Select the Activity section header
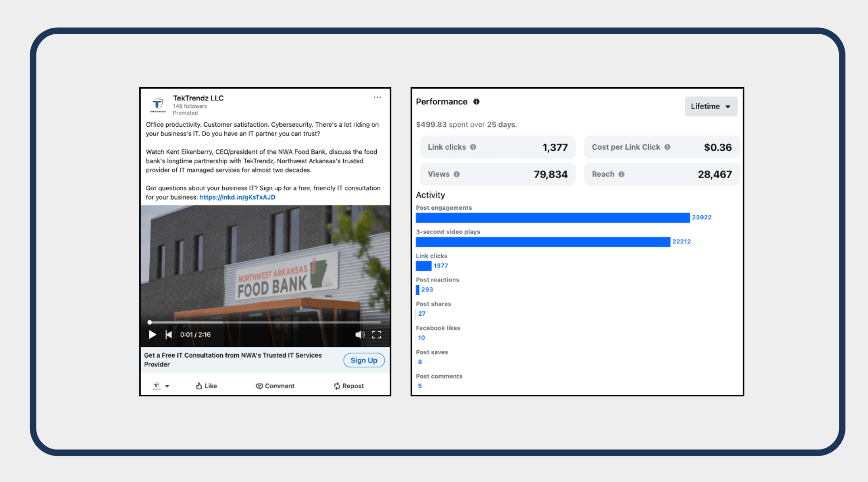Image resolution: width=868 pixels, height=482 pixels. (430, 195)
